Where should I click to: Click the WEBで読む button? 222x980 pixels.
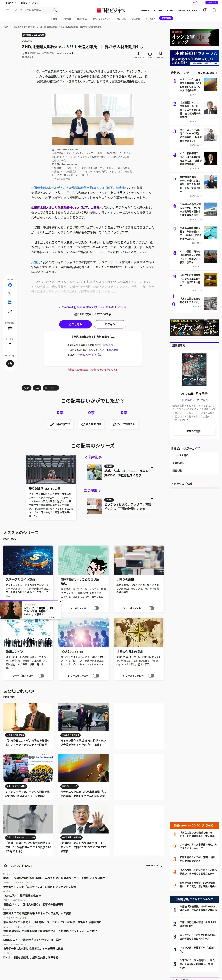tap(194, 431)
